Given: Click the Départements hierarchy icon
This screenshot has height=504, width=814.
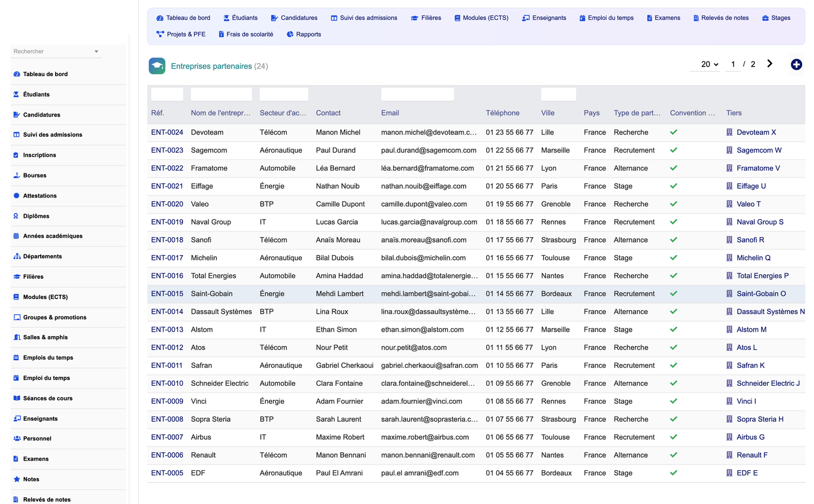Looking at the screenshot, I should point(16,256).
